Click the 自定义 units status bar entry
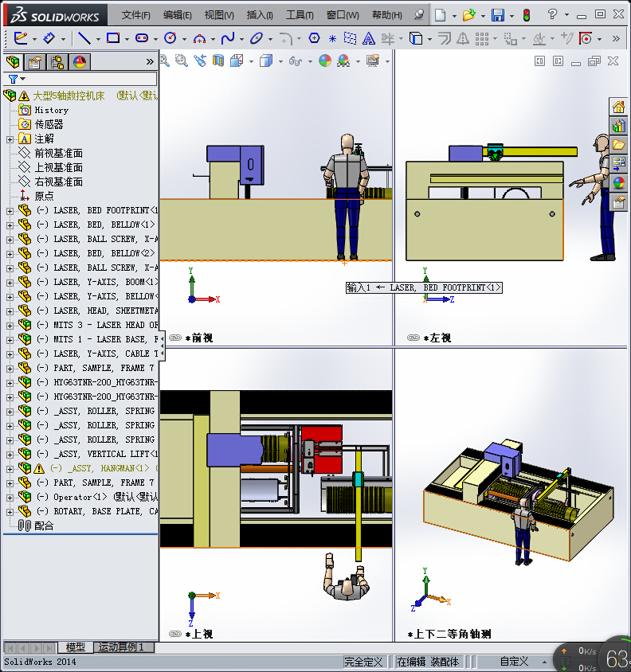Image resolution: width=631 pixels, height=672 pixels. 514,662
